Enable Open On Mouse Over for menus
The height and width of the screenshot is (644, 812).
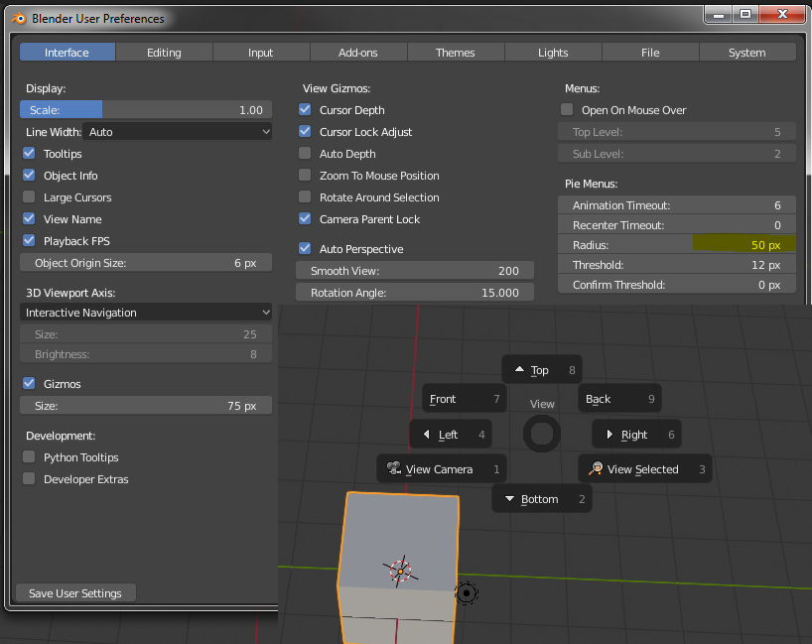click(567, 109)
